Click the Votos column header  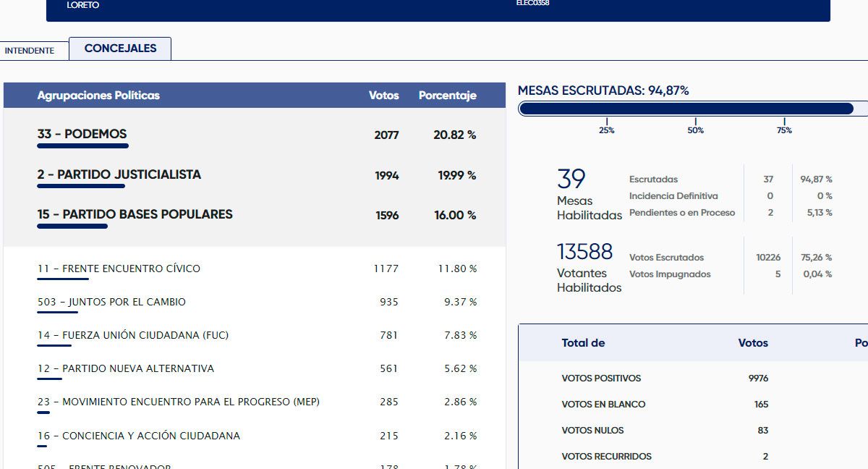tap(383, 96)
